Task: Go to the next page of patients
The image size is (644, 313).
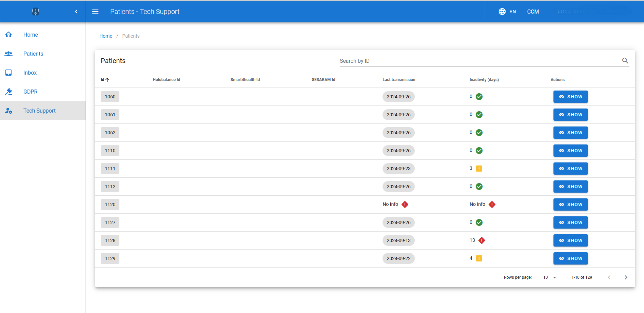Action: (626, 277)
